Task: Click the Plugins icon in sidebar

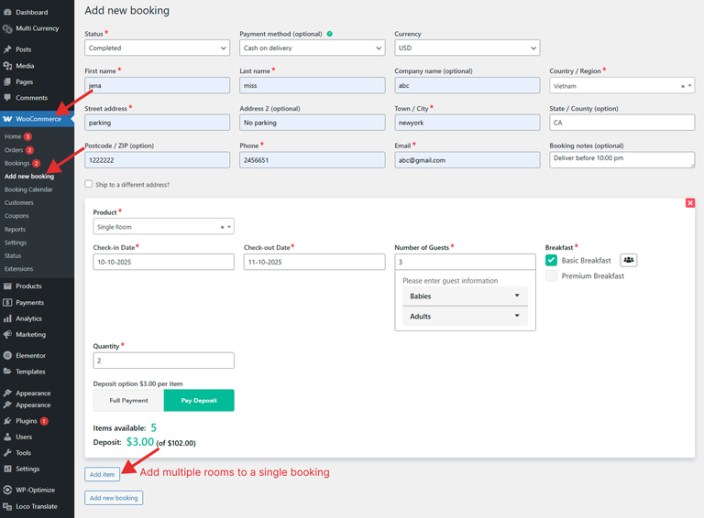Action: point(8,421)
